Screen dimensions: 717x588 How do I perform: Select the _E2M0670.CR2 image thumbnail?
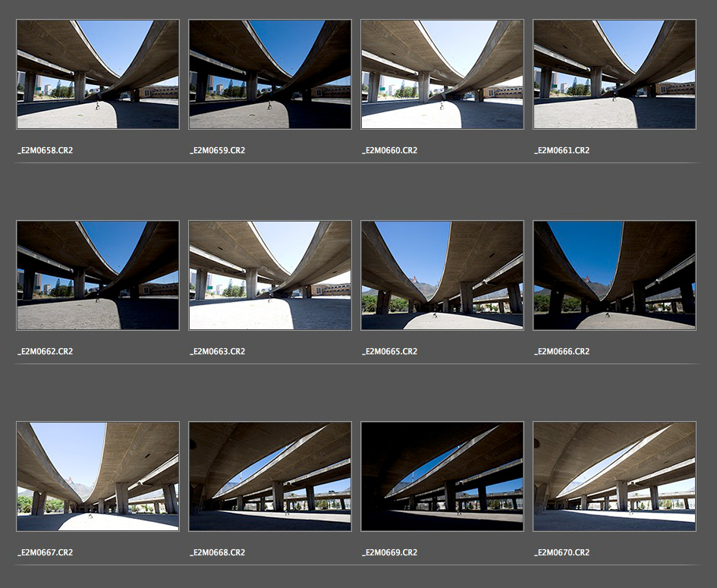pyautogui.click(x=614, y=476)
